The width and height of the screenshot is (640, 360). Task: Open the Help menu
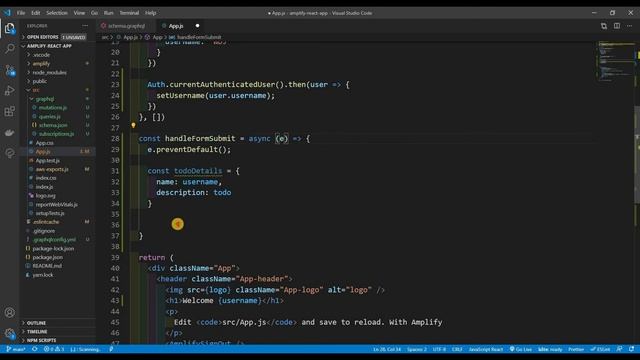pos(151,13)
